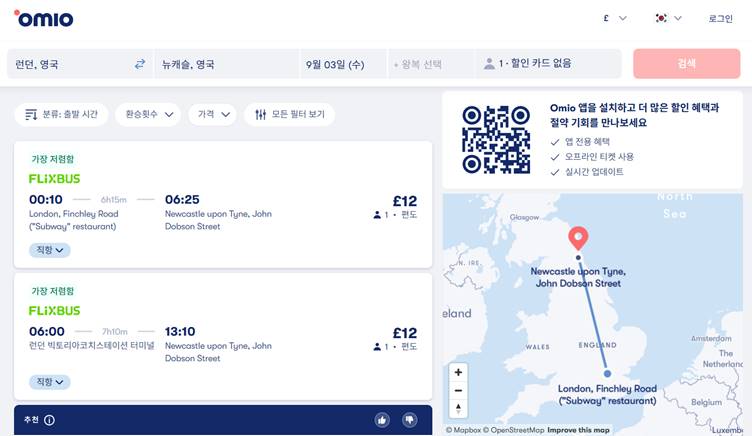Open 모든 필터 보기 filters
Screen dimensions: 752x436
click(290, 114)
